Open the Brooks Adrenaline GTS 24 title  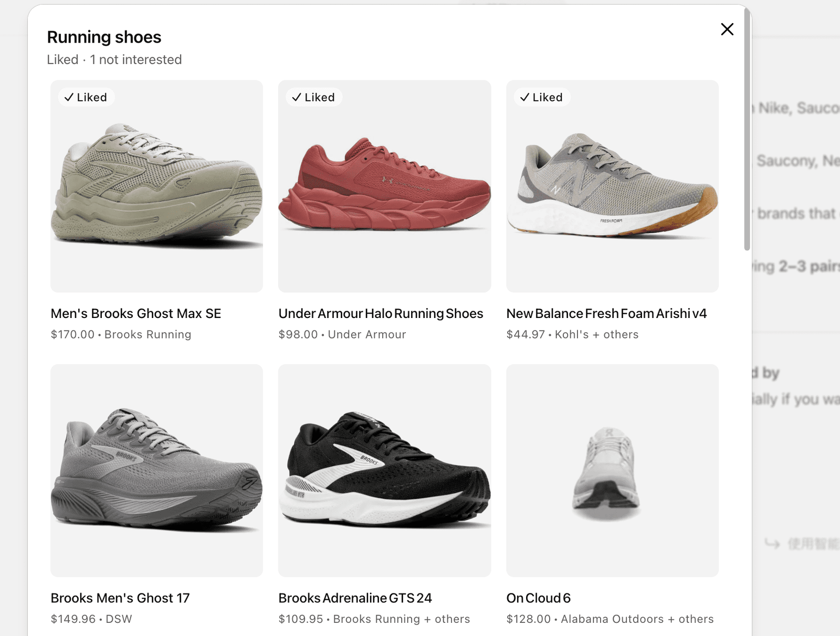(355, 598)
